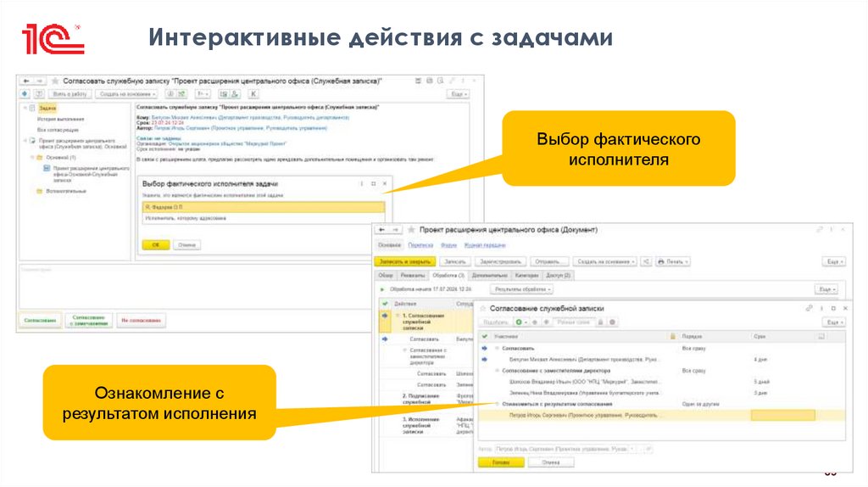Viewport: 868px width, 487px height.
Task: Switch to the 'Доступ (2)' tab
Action: [558, 276]
